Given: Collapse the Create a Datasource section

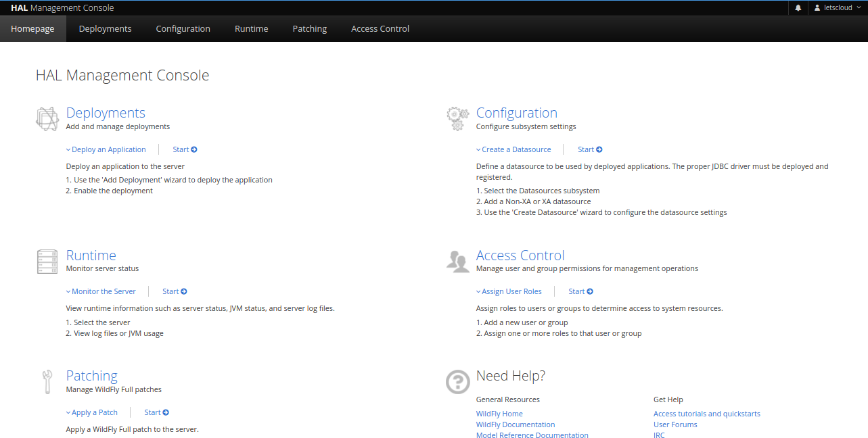Looking at the screenshot, I should pyautogui.click(x=513, y=149).
